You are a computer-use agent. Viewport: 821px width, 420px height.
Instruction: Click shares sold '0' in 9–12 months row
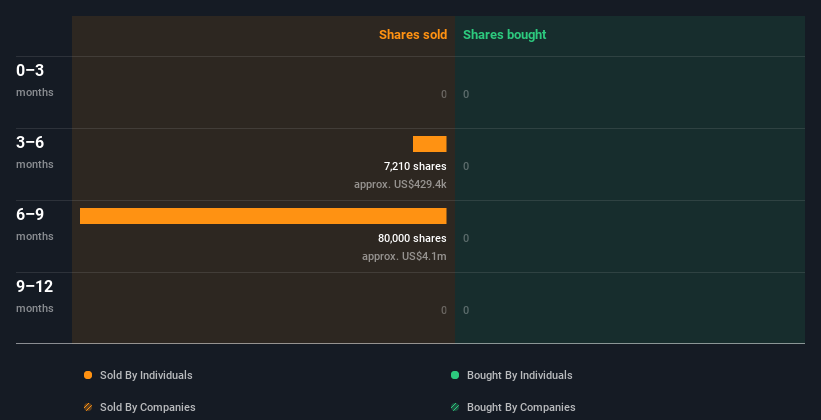[444, 310]
